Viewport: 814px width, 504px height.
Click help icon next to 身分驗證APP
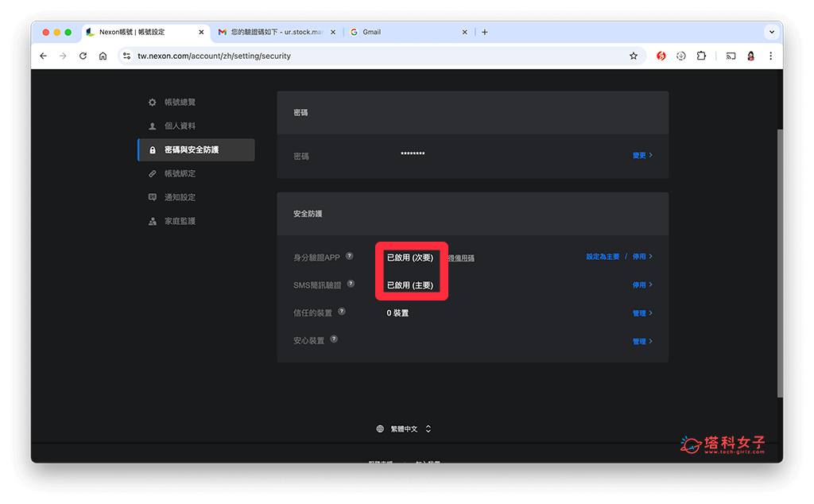(350, 256)
